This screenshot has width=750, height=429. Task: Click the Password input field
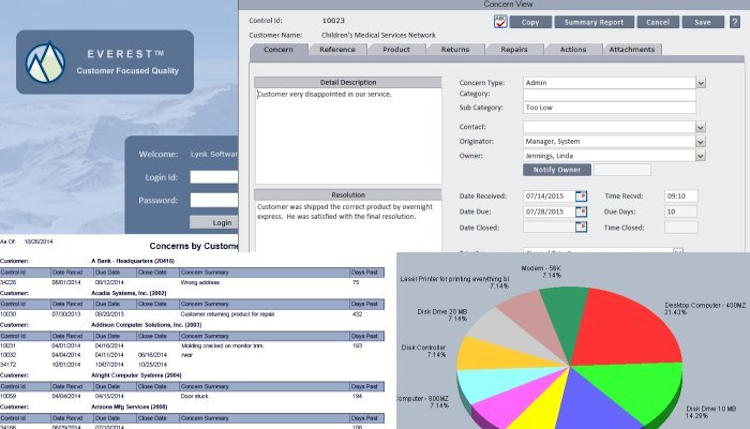click(x=214, y=200)
